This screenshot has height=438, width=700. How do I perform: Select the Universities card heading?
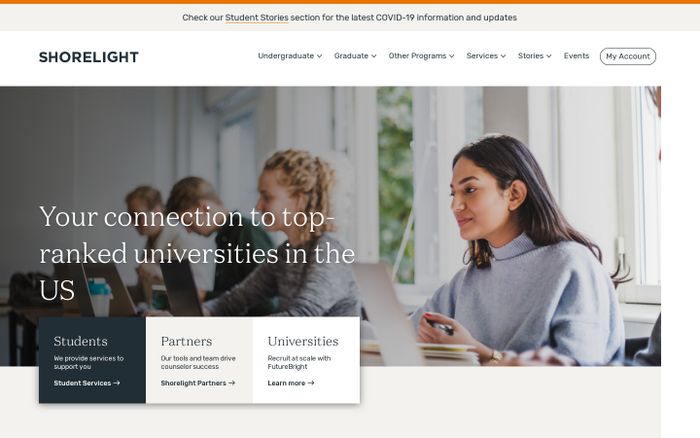[303, 341]
